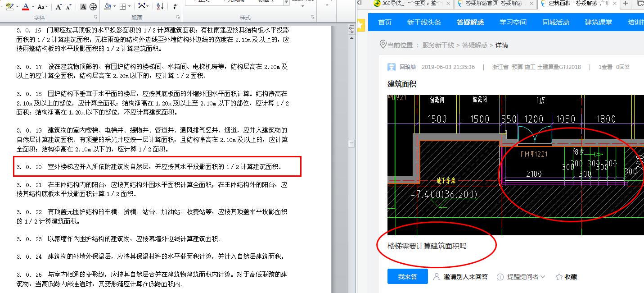Click the 1查看 view count
The width and height of the screenshot is (644, 293).
tap(605, 67)
